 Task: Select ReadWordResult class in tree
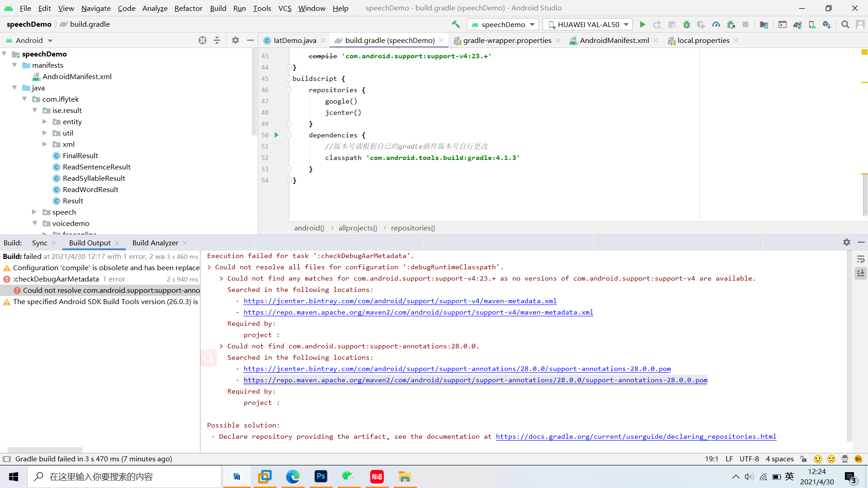[90, 190]
